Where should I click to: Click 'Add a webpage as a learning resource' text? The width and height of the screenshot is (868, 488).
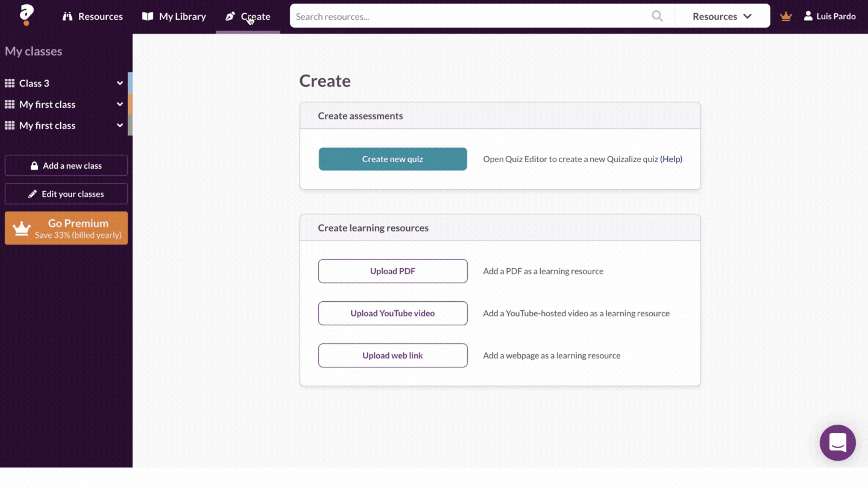coord(552,355)
